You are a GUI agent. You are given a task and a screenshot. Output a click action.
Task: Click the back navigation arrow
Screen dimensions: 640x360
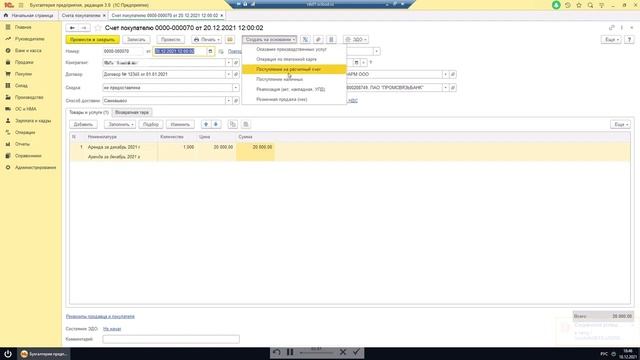tap(72, 28)
